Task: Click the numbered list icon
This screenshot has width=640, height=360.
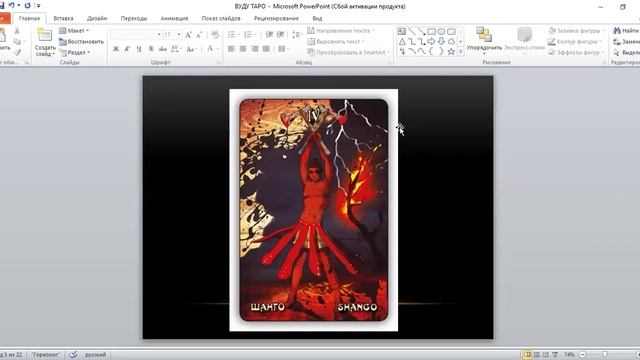Action: point(249,35)
